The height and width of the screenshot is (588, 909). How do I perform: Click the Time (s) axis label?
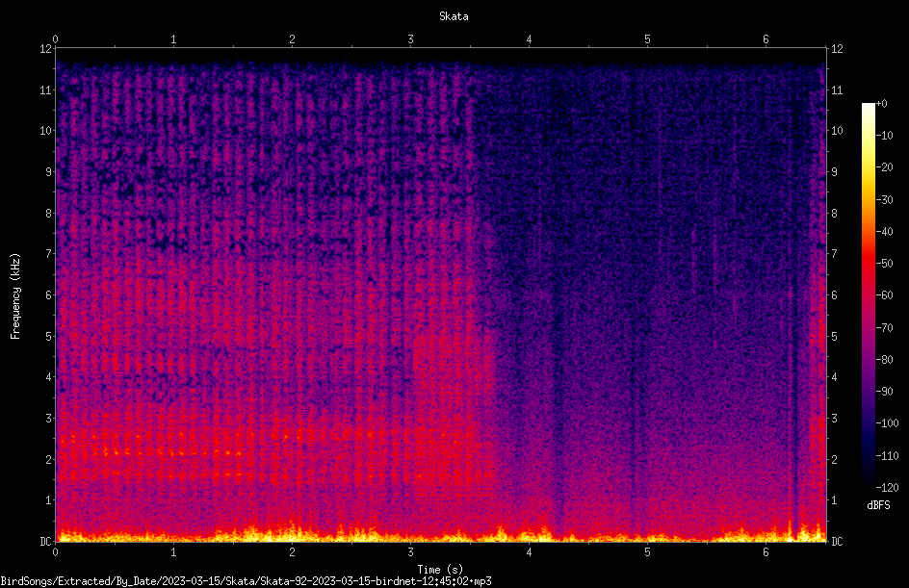pyautogui.click(x=440, y=570)
